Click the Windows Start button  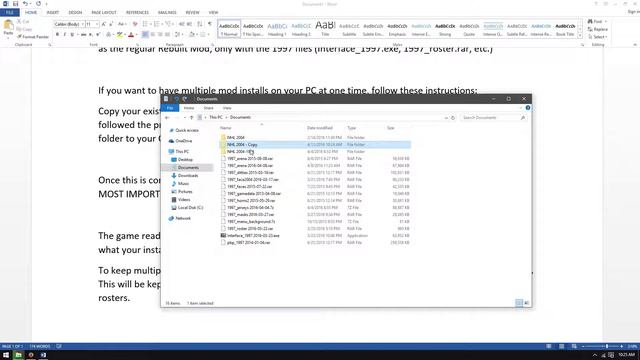pos(6,355)
